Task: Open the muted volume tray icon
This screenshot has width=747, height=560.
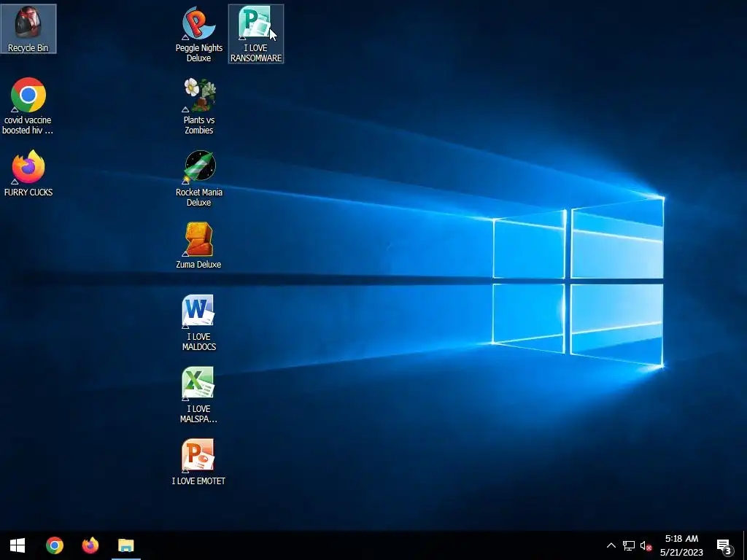Action: pyautogui.click(x=646, y=545)
